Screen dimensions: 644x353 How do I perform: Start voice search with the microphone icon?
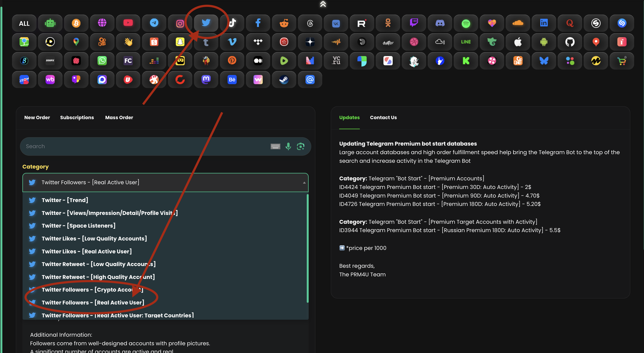coord(288,146)
